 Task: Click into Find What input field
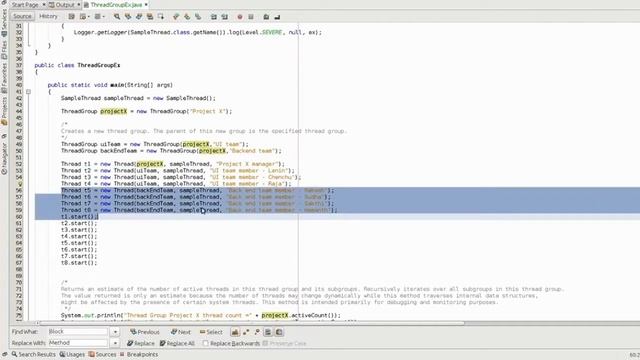coord(78,332)
